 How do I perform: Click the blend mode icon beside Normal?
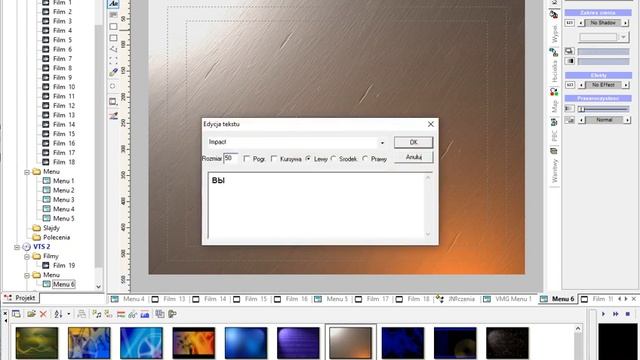tap(570, 120)
